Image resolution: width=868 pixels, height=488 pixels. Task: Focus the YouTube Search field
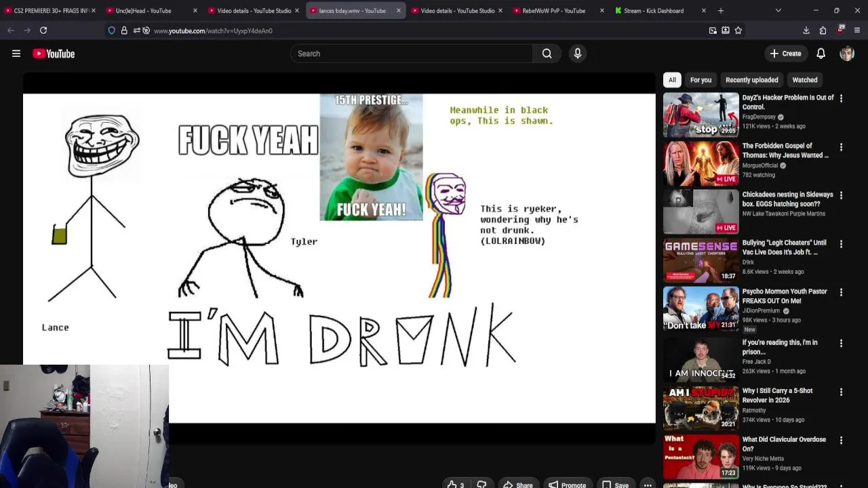[x=412, y=54]
